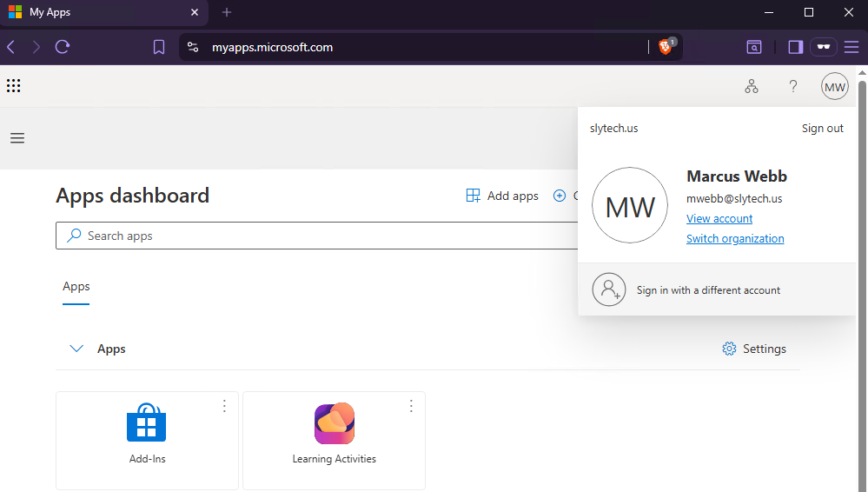868x492 pixels.
Task: Bookmark this page
Action: coord(159,47)
